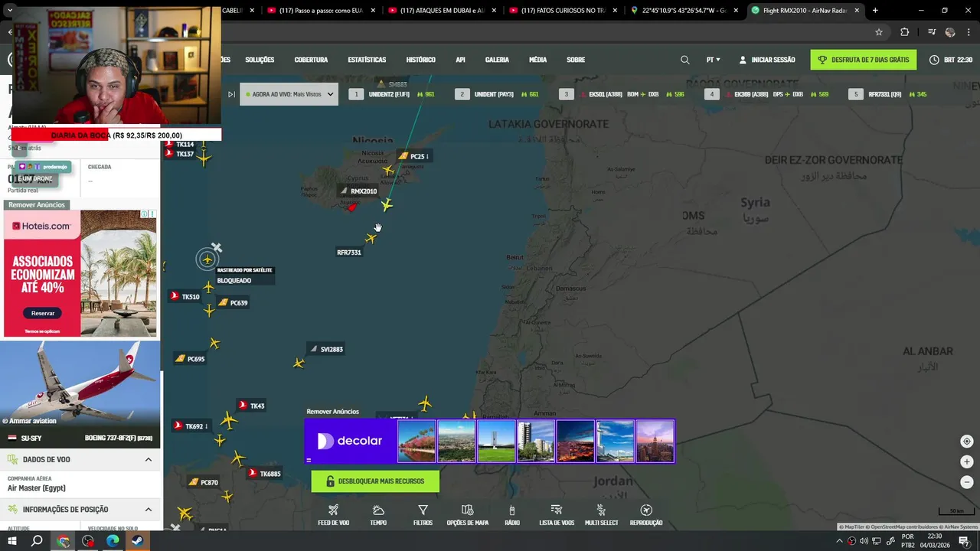
Task: Click the volume icon in system tray
Action: coord(864,541)
